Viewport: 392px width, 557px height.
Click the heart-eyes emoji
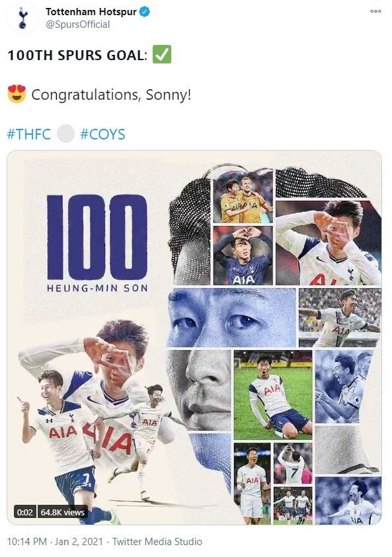(x=17, y=92)
